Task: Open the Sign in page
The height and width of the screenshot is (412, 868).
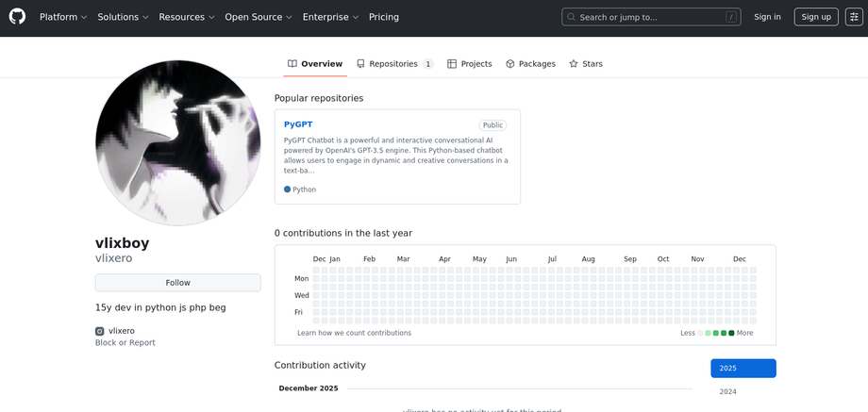Action: click(767, 17)
